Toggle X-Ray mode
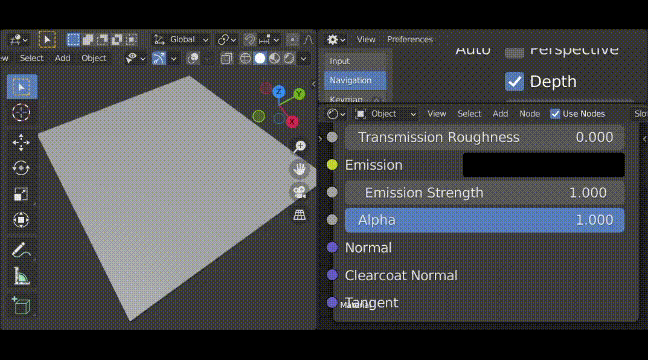The width and height of the screenshot is (648, 360). [226, 58]
